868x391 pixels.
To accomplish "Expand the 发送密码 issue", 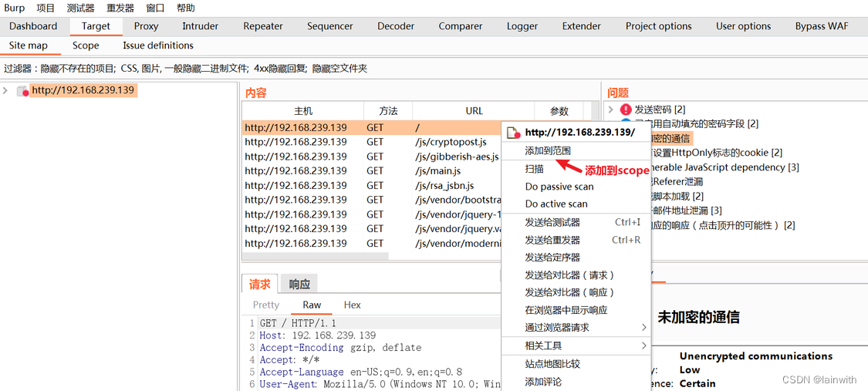I will [610, 110].
